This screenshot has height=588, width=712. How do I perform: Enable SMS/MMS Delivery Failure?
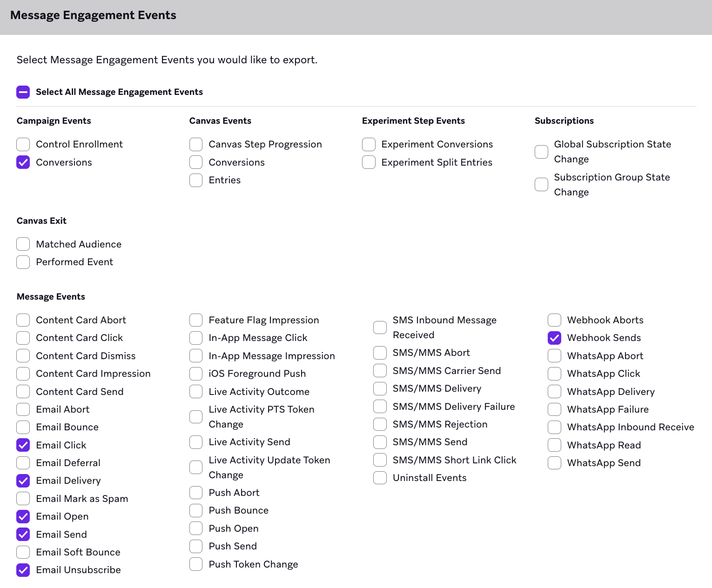pos(380,406)
